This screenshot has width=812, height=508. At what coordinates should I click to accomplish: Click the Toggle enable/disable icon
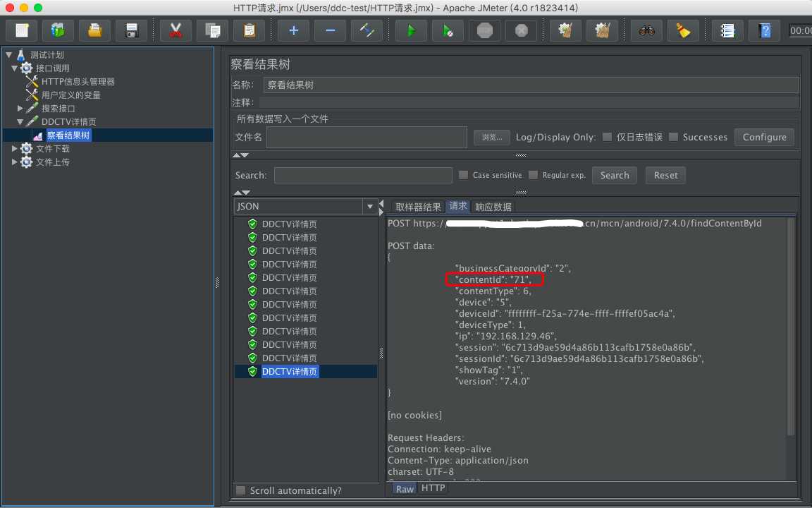(x=367, y=30)
